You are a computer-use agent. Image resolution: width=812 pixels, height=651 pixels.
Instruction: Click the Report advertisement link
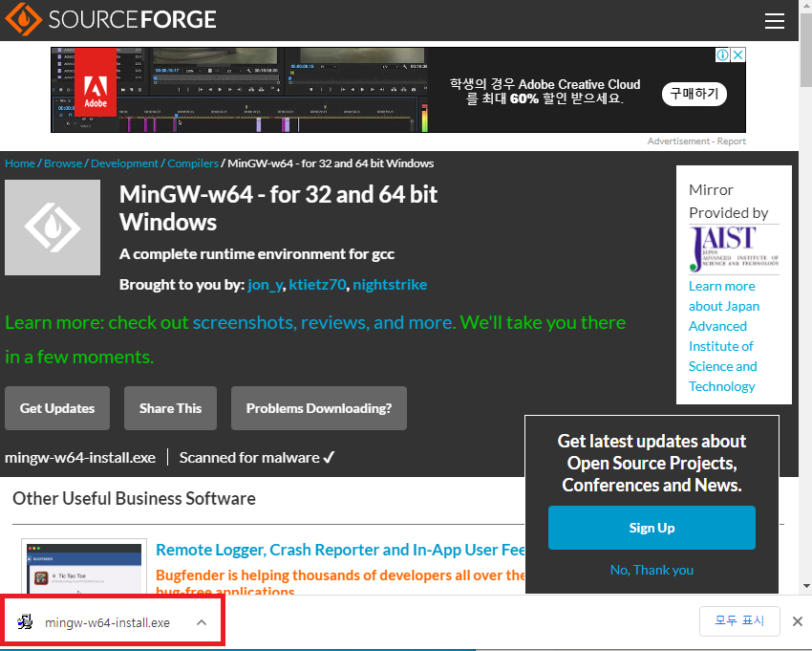731,141
